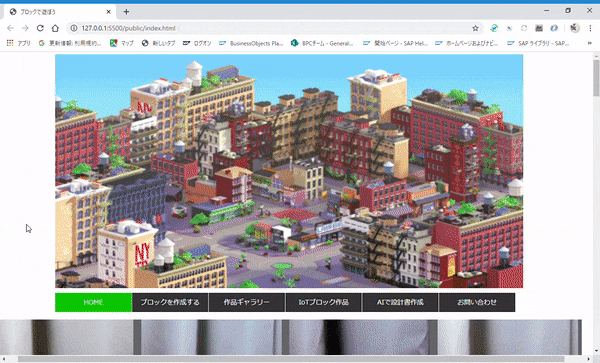The width and height of the screenshot is (600, 363).
Task: Click the horizontal scrollbar at the bottom
Action: click(x=291, y=359)
